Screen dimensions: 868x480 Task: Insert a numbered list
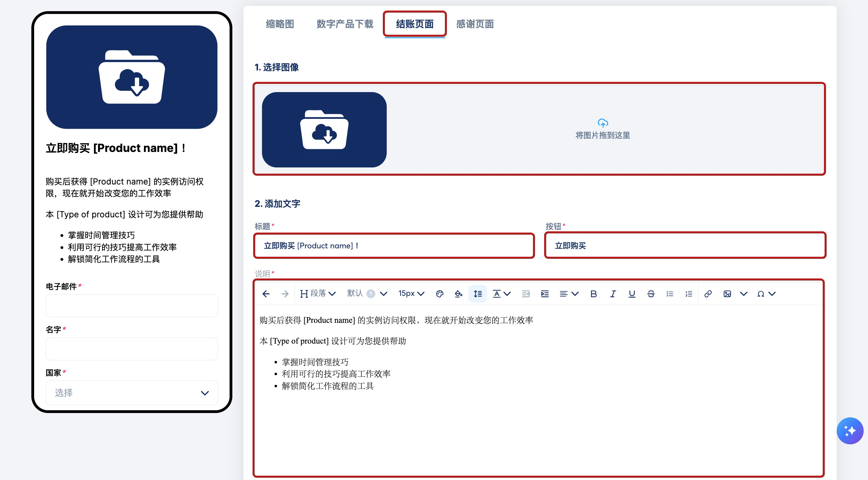click(x=689, y=294)
